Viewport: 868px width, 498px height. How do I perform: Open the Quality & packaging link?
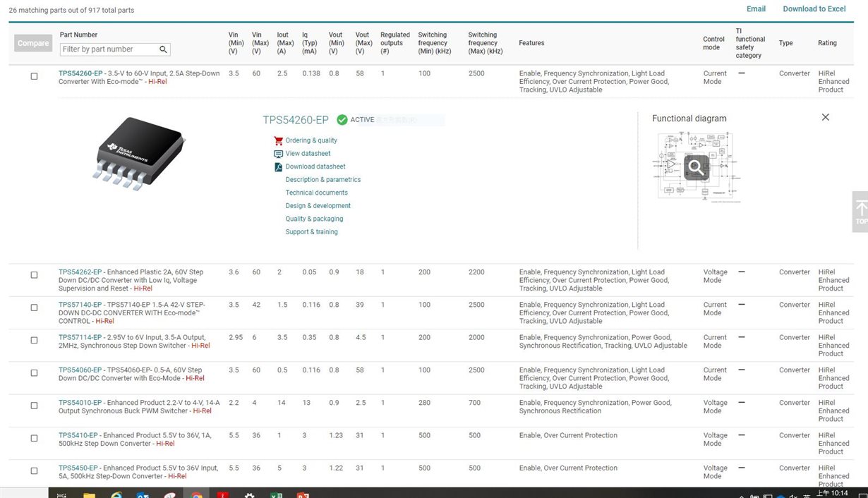pos(314,219)
